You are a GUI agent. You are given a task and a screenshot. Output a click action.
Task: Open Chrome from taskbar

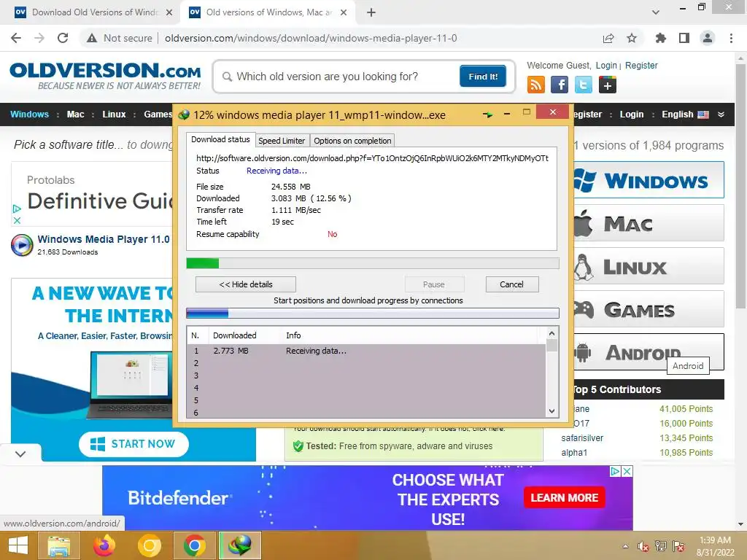(194, 545)
